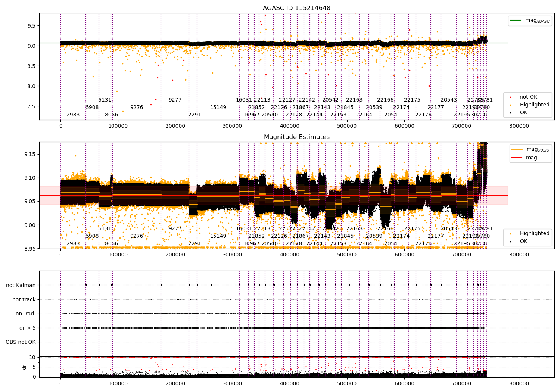Click the "10" tick on the dr axis

(33, 358)
